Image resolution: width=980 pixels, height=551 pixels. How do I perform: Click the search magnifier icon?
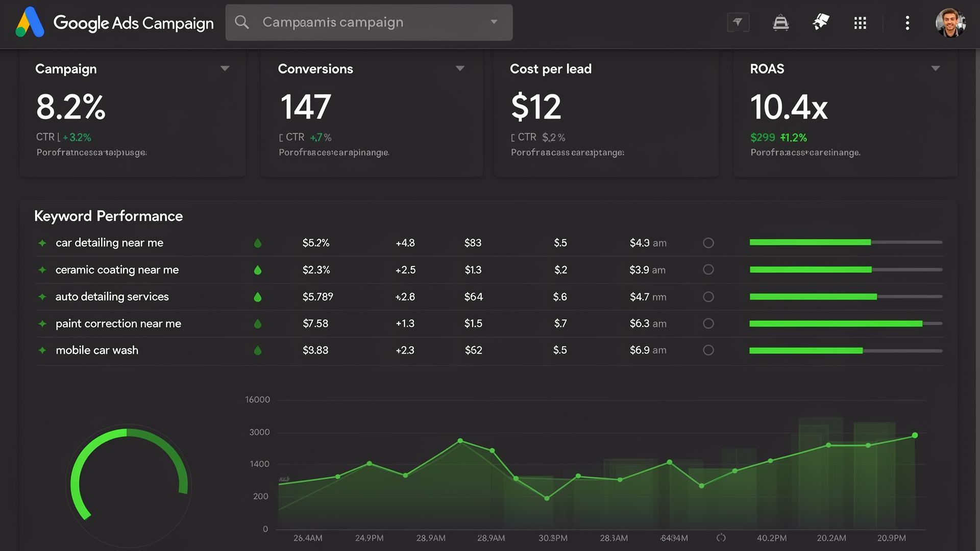(x=242, y=22)
